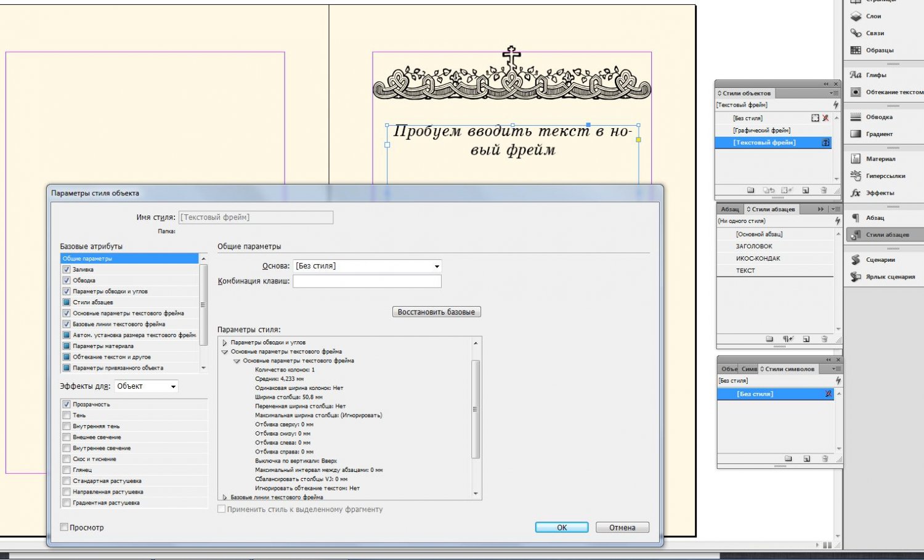Click quick apply lightning in Стили объектов panel

coord(836,105)
